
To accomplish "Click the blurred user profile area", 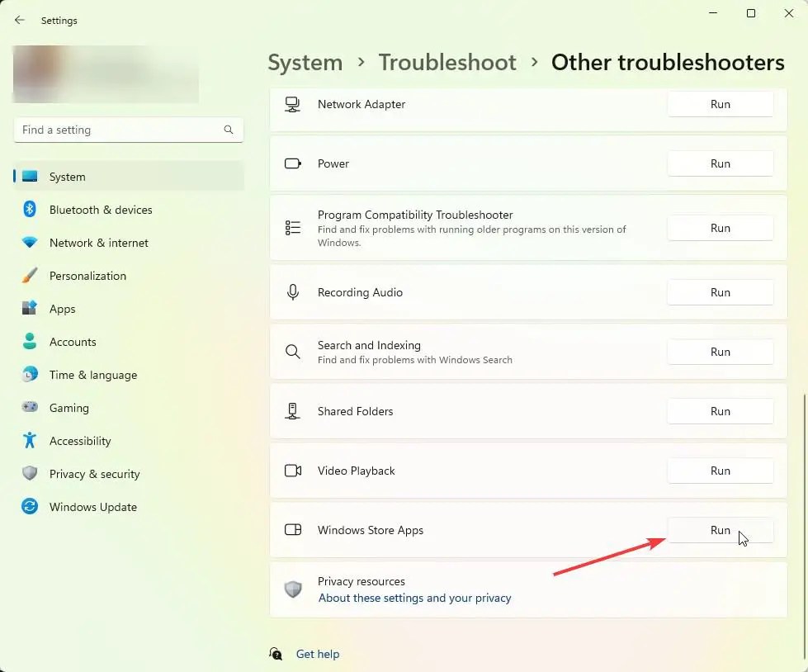I will [x=106, y=74].
